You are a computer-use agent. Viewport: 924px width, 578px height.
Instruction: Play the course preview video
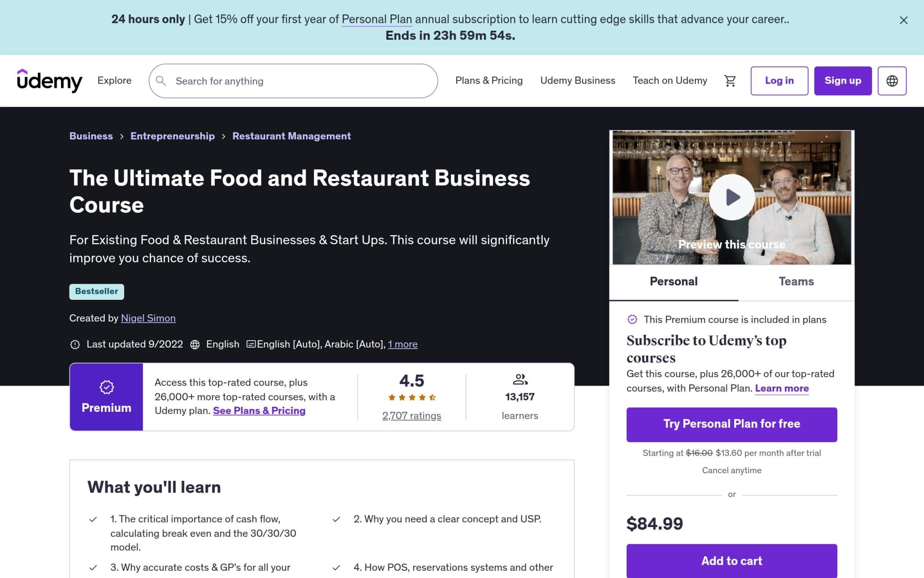[731, 197]
